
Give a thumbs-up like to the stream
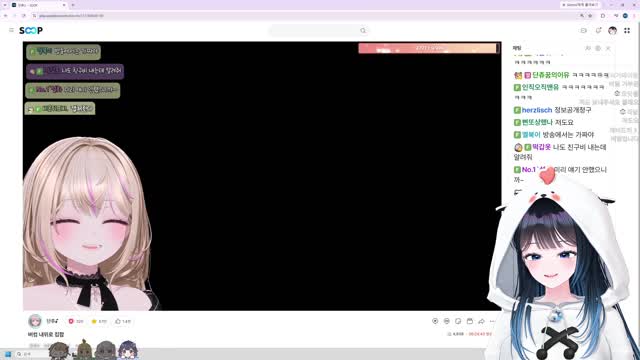(123, 321)
